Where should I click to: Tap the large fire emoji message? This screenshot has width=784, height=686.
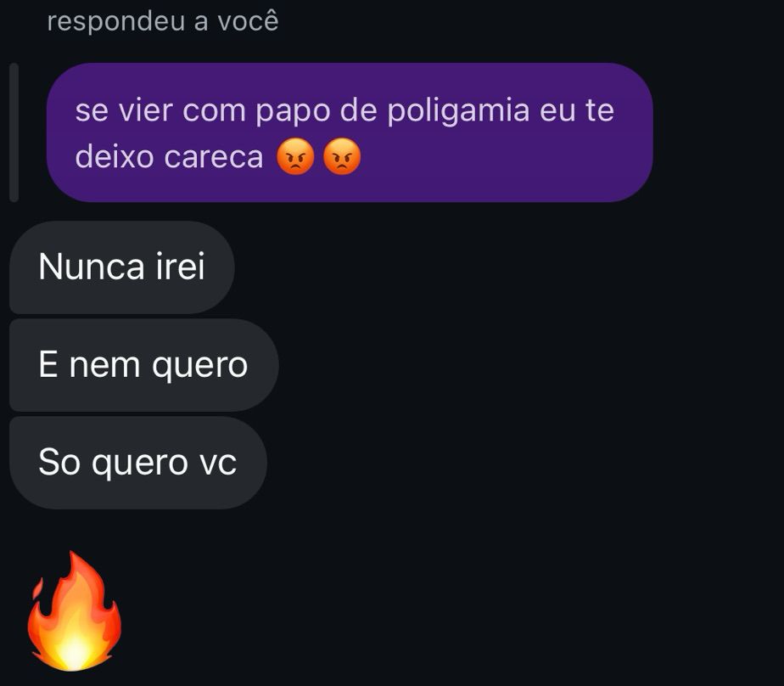coord(74,611)
